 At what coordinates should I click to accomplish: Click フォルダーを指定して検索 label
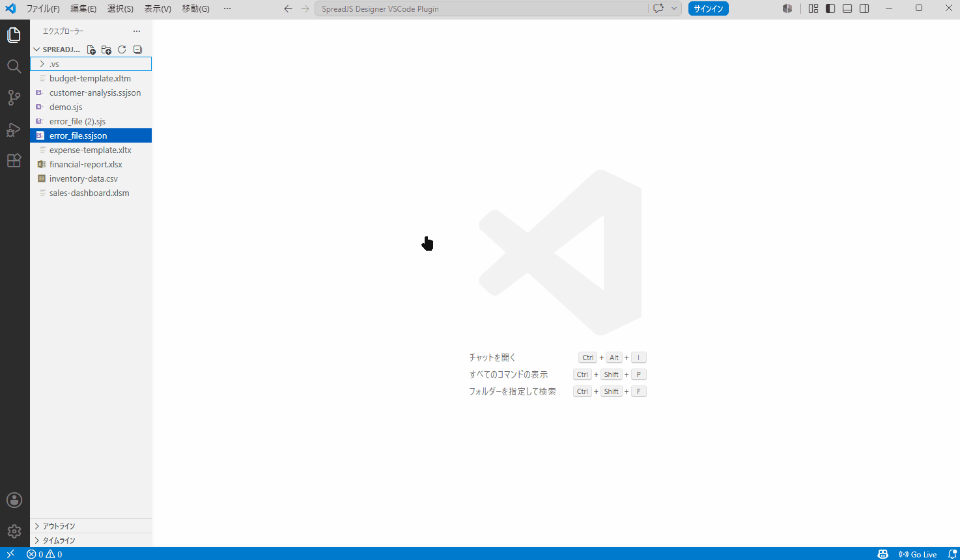pyautogui.click(x=513, y=391)
